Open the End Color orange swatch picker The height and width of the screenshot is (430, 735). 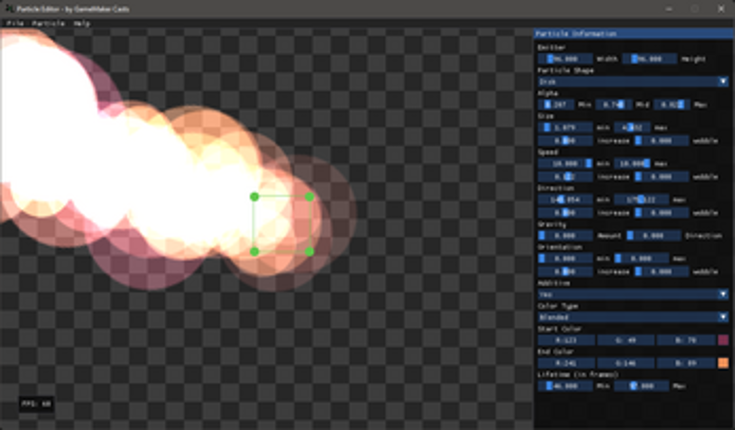pyautogui.click(x=723, y=363)
